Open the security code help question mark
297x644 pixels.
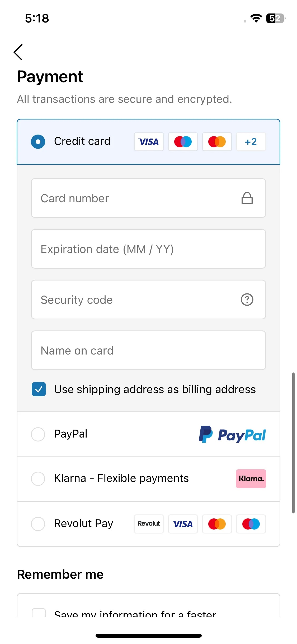tap(247, 300)
